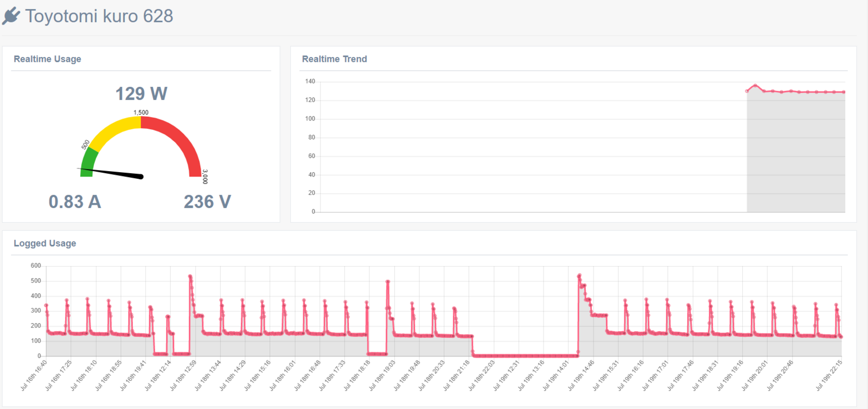
Task: Click the "Jul 18th 22:03" time label
Action: [481, 375]
